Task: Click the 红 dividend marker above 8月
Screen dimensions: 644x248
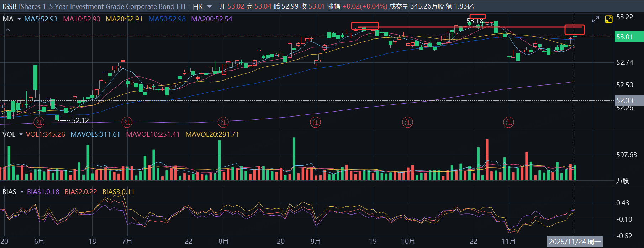Action: [223, 122]
